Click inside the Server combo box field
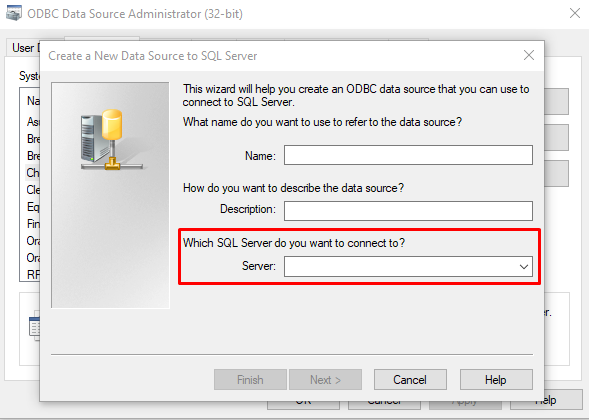The width and height of the screenshot is (589, 420). click(400, 266)
